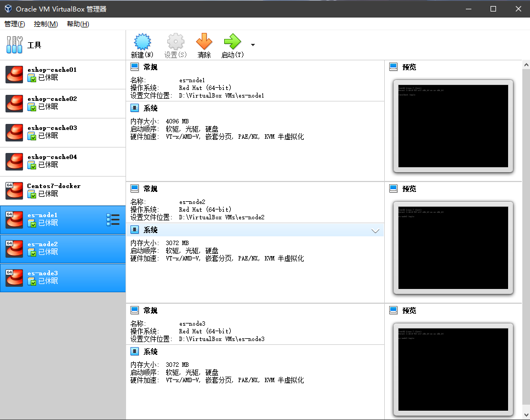Open 帮助(H) menu
Image resolution: width=530 pixels, height=420 pixels.
coord(78,24)
